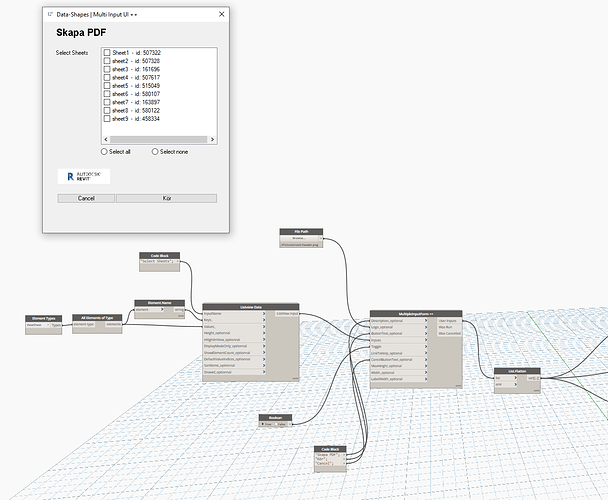
Task: Check the sheet4 id 507617 checkbox
Action: click(x=107, y=77)
